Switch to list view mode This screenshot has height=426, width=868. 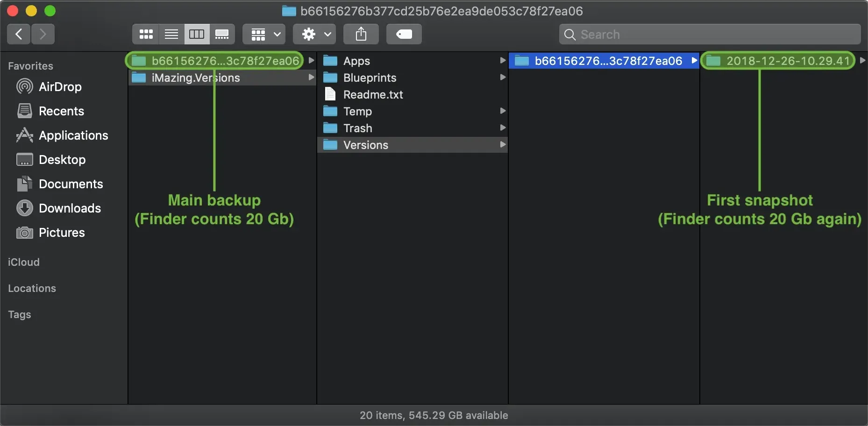171,34
